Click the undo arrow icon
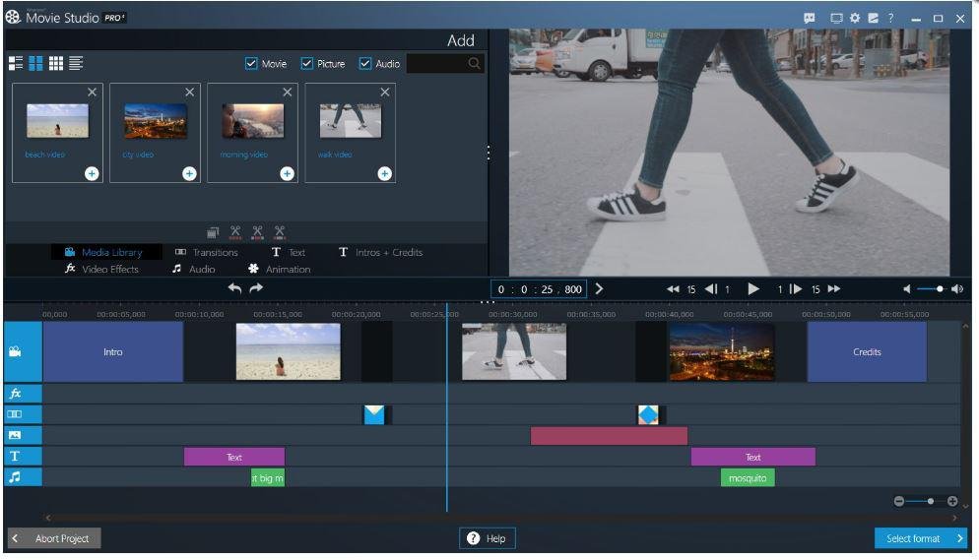The height and width of the screenshot is (560, 979). [234, 288]
